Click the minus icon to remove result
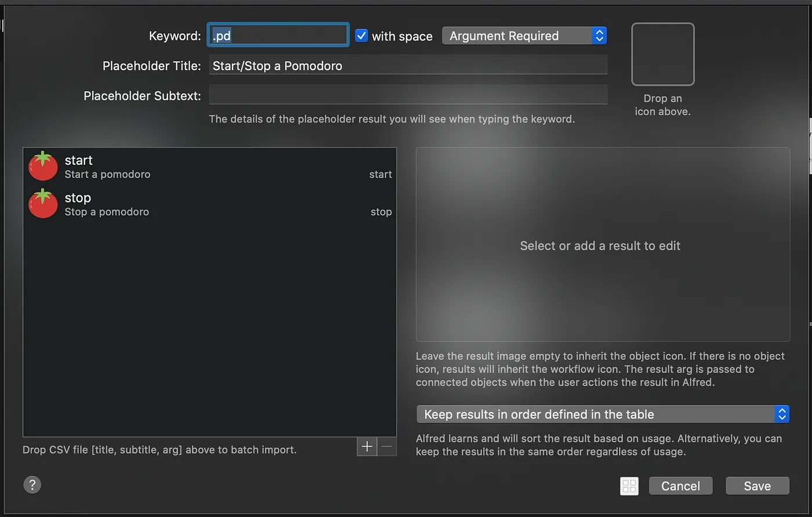This screenshot has width=812, height=517. point(387,446)
